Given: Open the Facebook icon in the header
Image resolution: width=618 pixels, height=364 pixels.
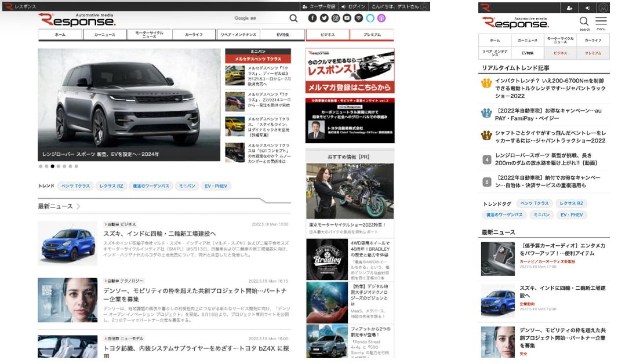Looking at the screenshot, I should 312,18.
